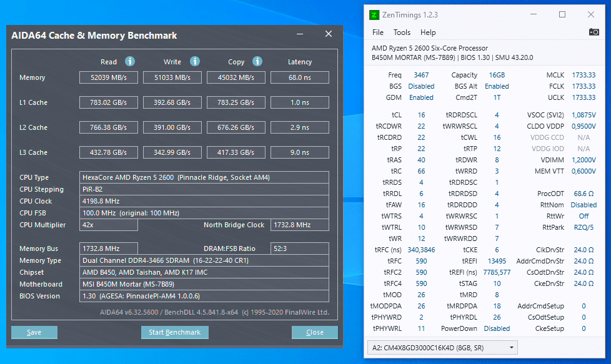Viewport: 611px width, 364px height.
Task: Maximize the ZenTimings window
Action: click(x=562, y=15)
